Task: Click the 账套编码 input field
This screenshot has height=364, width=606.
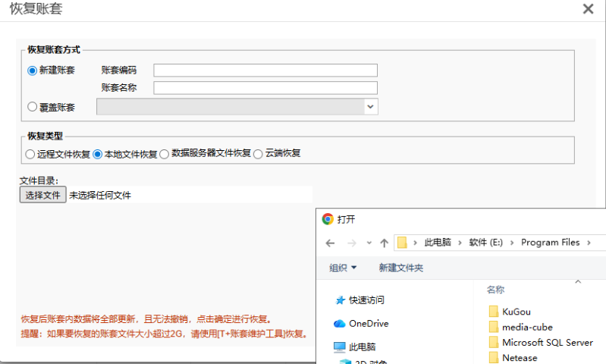Action: coord(265,71)
